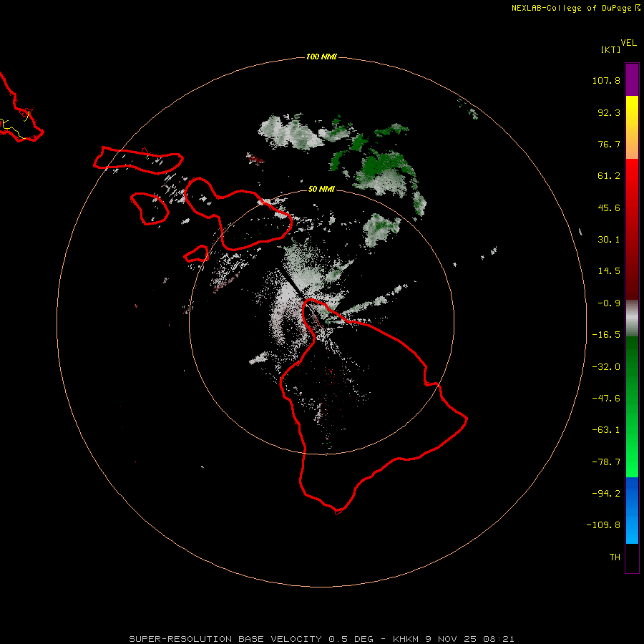Click the 30.1 legend value

[609, 240]
